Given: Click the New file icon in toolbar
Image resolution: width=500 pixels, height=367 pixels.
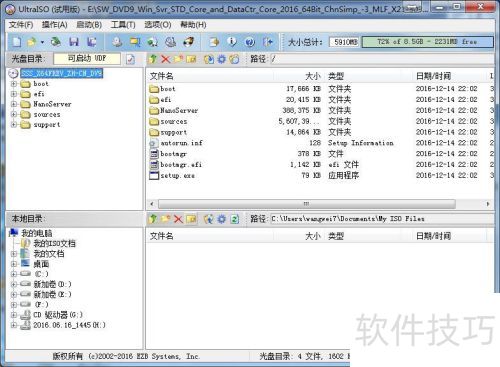Looking at the screenshot, I should point(17,42).
